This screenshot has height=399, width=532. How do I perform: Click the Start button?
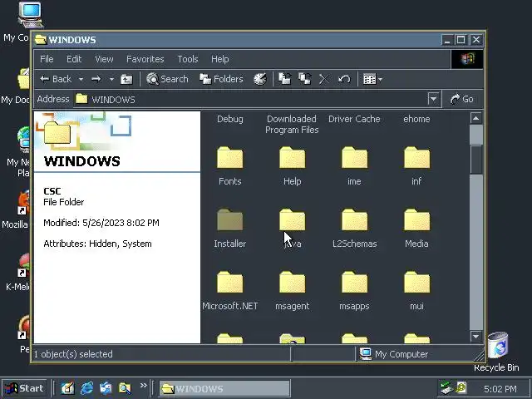click(24, 388)
